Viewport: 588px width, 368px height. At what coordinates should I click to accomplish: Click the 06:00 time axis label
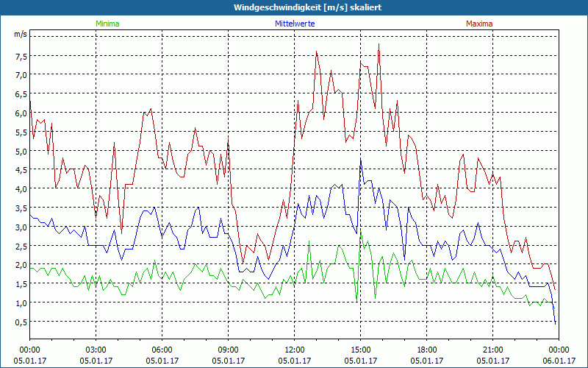tap(162, 350)
